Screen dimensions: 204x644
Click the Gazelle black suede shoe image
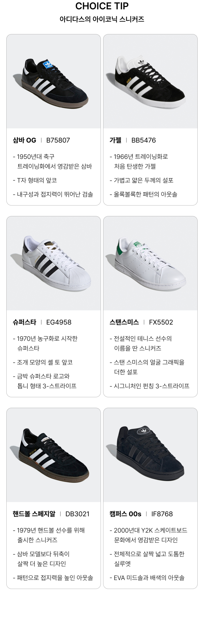coord(150,82)
